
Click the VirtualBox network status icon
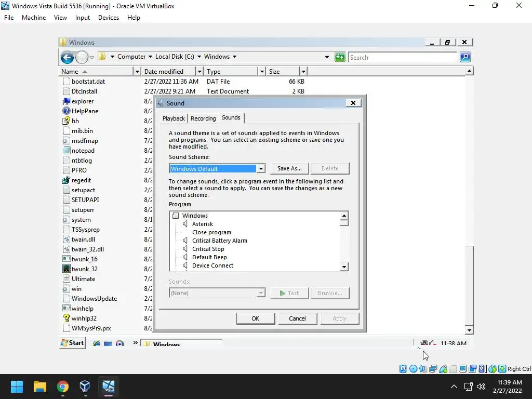pos(433,369)
